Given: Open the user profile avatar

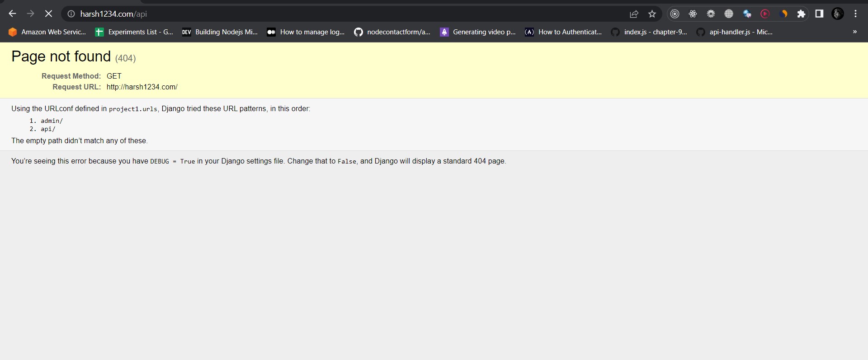Looking at the screenshot, I should [x=838, y=14].
